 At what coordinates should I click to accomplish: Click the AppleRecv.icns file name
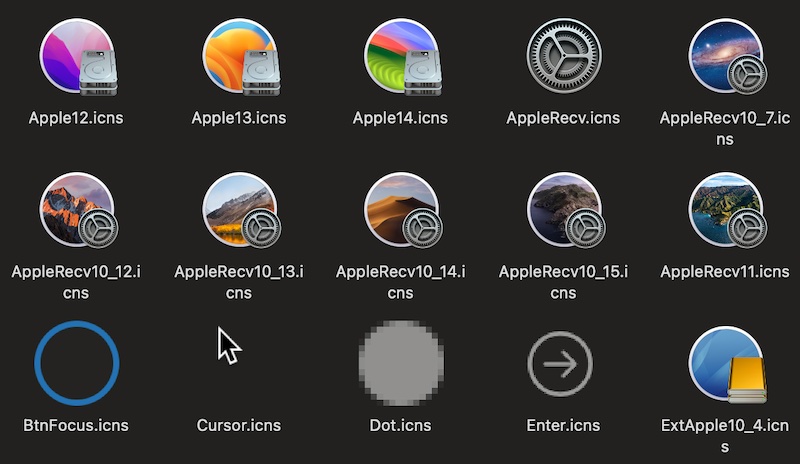click(563, 118)
